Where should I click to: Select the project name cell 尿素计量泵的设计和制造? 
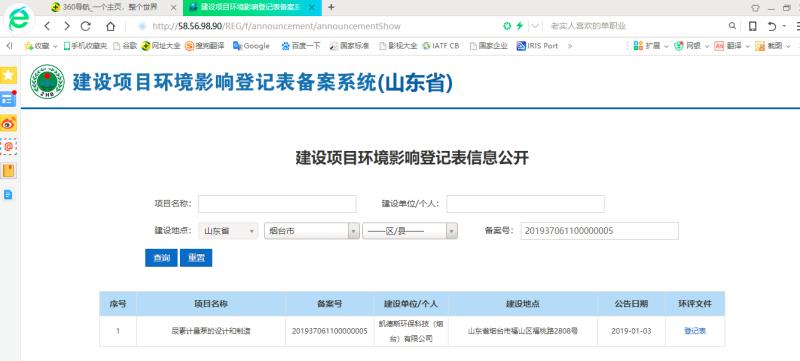[x=211, y=331]
